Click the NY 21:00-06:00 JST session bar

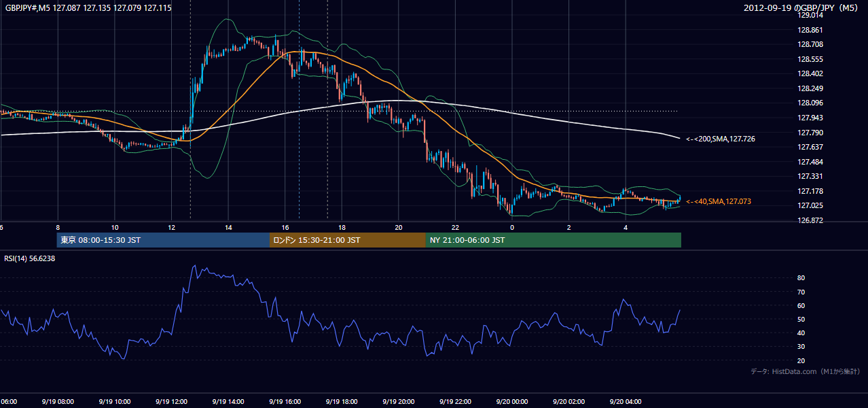click(x=554, y=240)
